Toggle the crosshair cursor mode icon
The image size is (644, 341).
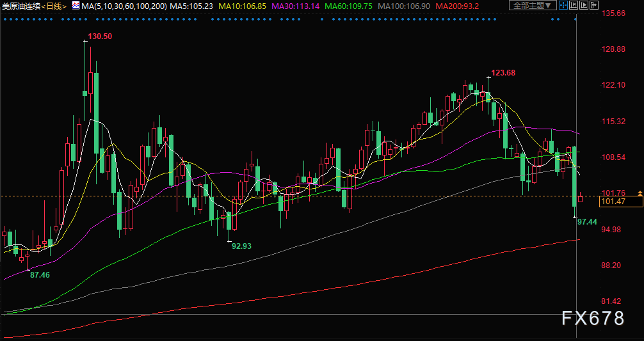[563, 5]
